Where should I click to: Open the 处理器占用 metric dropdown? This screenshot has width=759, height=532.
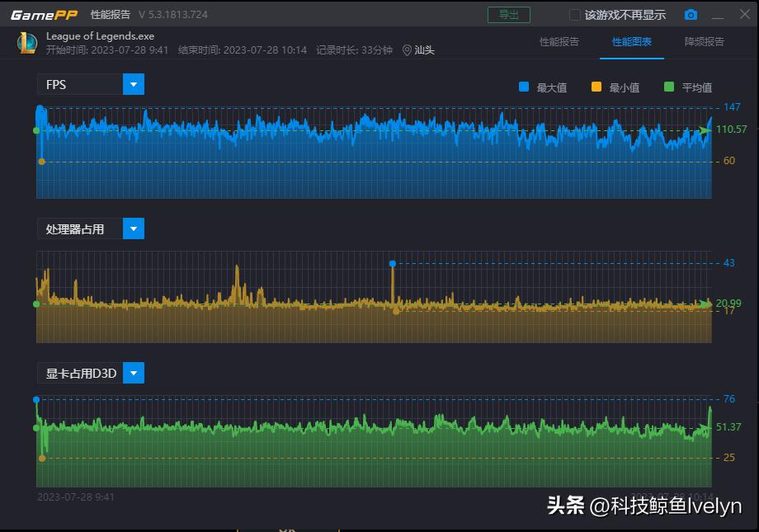tap(134, 228)
